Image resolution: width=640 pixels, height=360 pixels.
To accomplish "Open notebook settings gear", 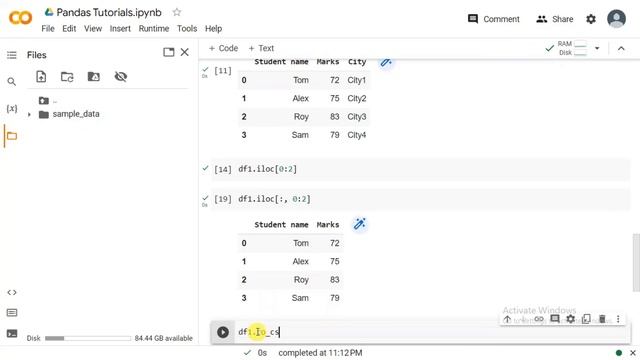I will [591, 19].
